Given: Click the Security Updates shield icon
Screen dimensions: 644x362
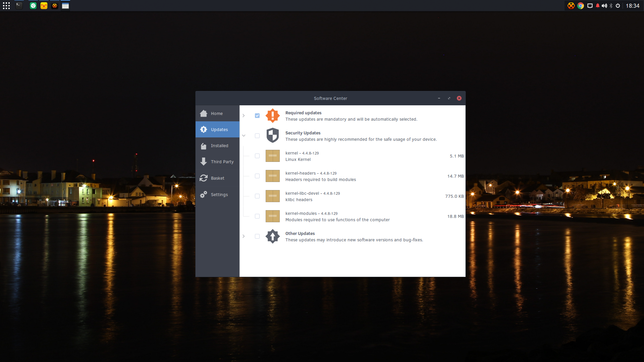Looking at the screenshot, I should 273,135.
